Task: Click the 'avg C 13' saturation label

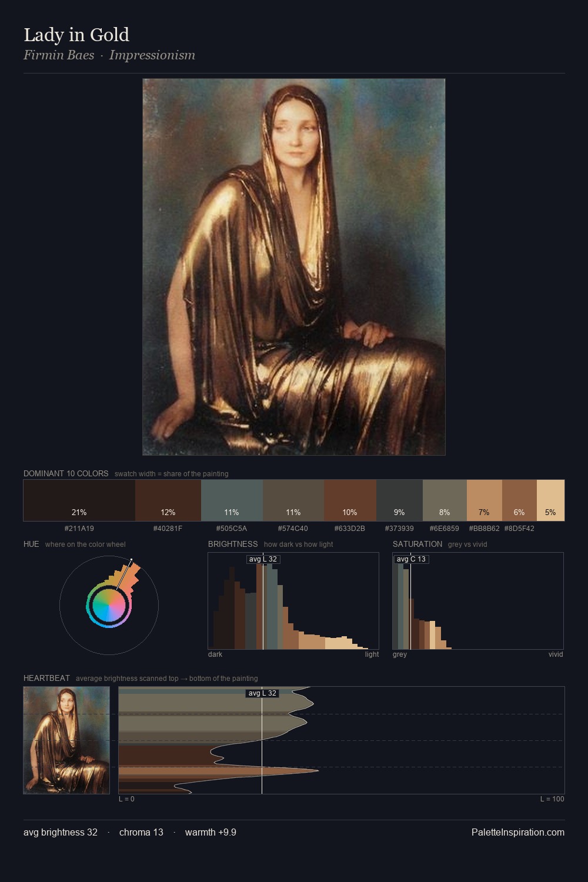Action: coord(411,559)
